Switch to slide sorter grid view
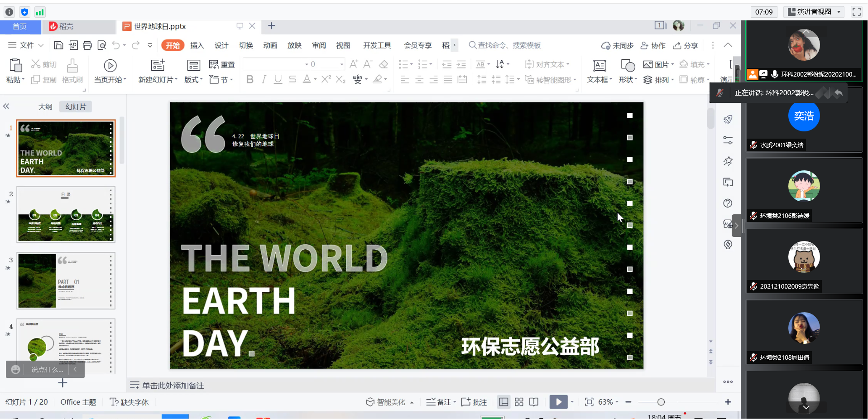Image resolution: width=868 pixels, height=420 pixels. click(519, 402)
